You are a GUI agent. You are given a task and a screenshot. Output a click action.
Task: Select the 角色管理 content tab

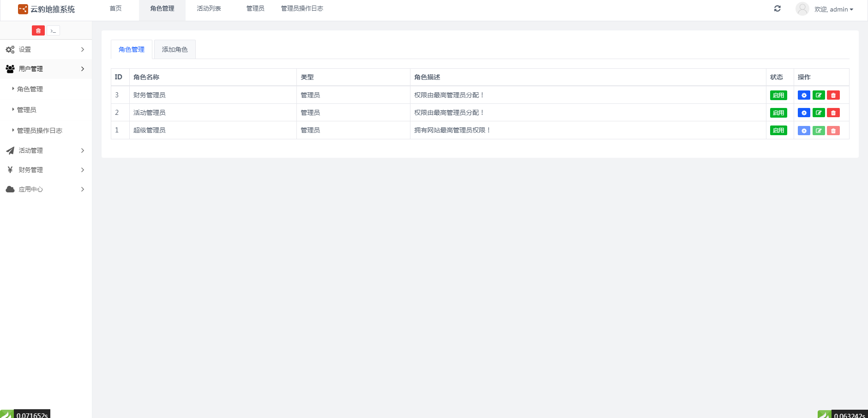pyautogui.click(x=132, y=49)
